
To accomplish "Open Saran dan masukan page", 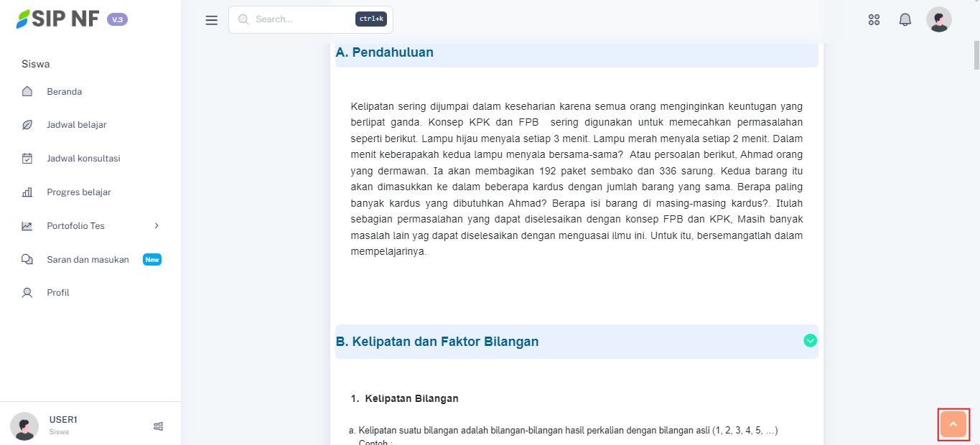I will click(88, 260).
